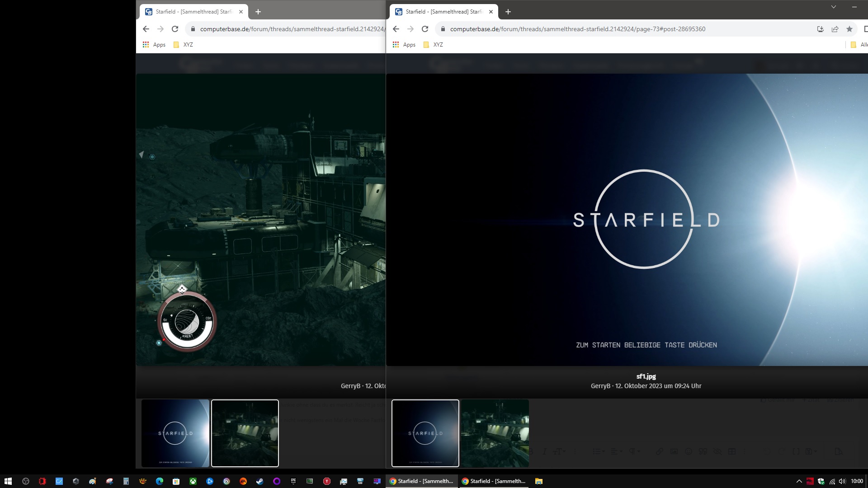Close the Starfield tab in right window
868x488 pixels.
click(491, 12)
